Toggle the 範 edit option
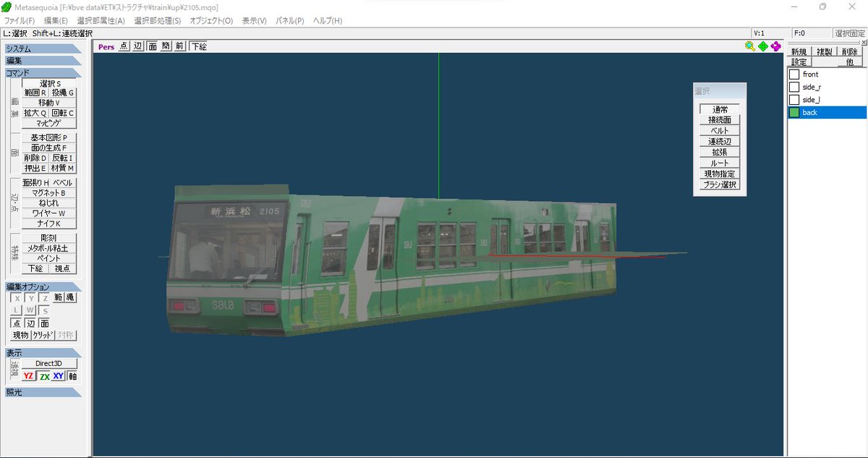 click(x=58, y=298)
